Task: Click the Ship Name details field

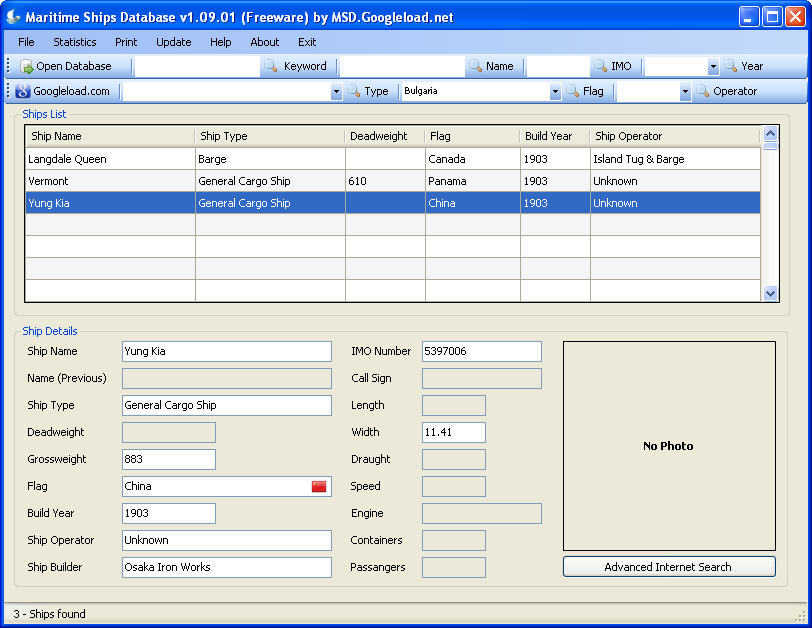Action: (227, 351)
